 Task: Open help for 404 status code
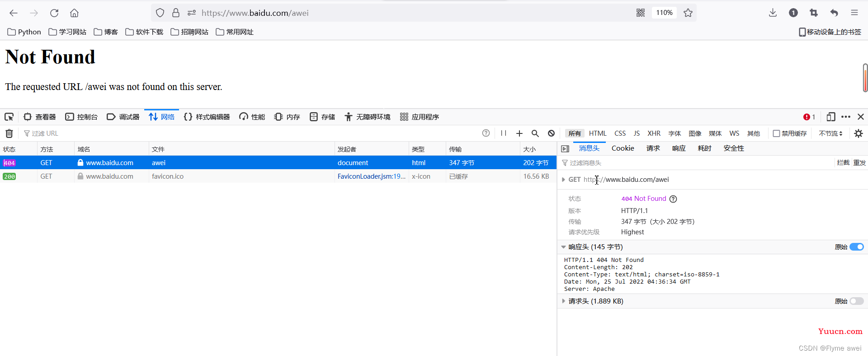pos(673,199)
